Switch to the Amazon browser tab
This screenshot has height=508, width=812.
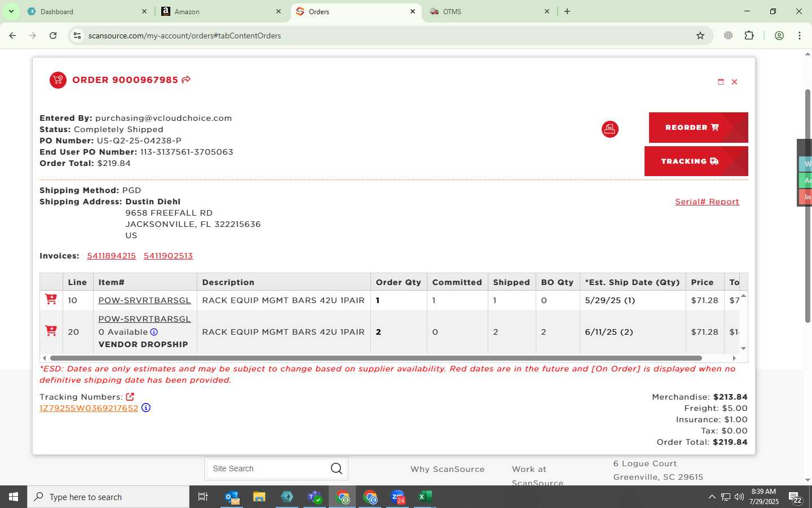pos(221,11)
